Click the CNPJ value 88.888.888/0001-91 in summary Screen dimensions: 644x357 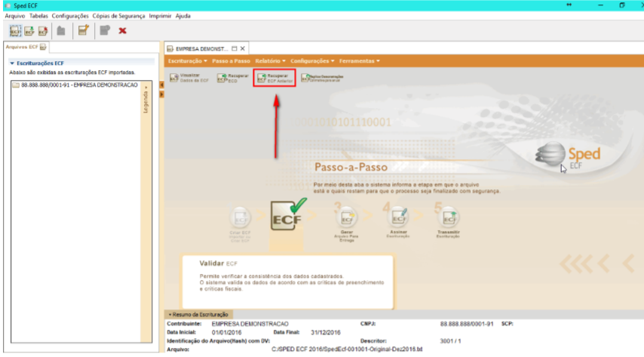467,324
